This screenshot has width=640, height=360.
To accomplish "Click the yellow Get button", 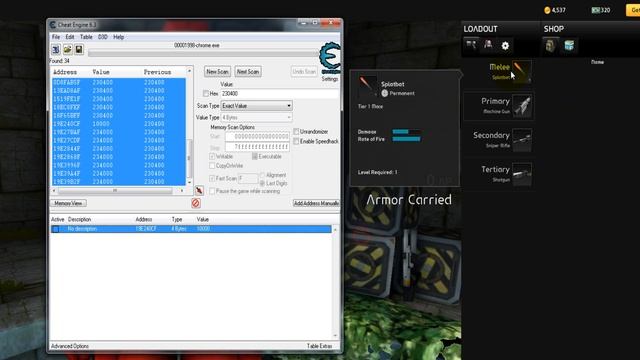I will click(633, 10).
